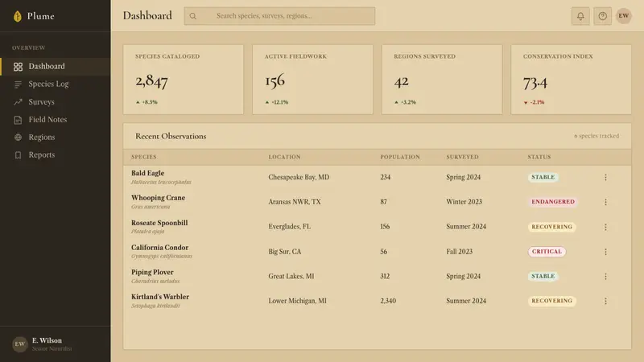Click the Great Lakes, MI location
Image resolution: width=644 pixels, height=362 pixels.
coord(291,276)
